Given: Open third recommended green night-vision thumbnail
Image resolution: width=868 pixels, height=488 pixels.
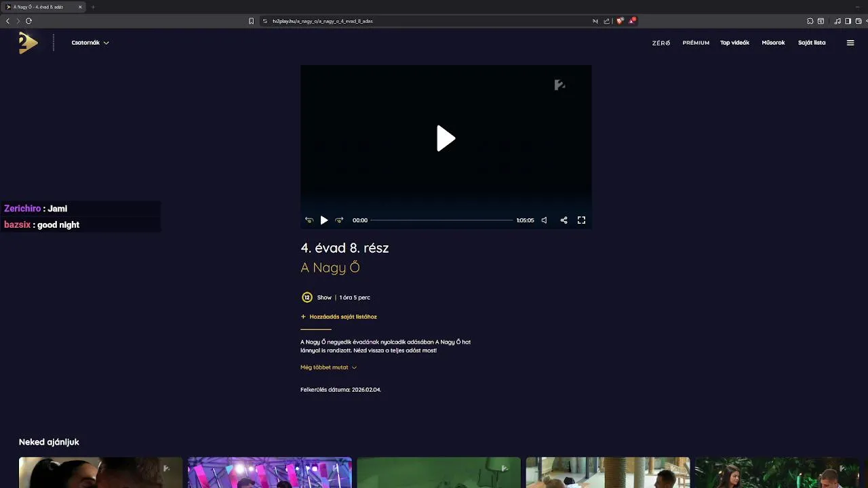Looking at the screenshot, I should pyautogui.click(x=439, y=472).
